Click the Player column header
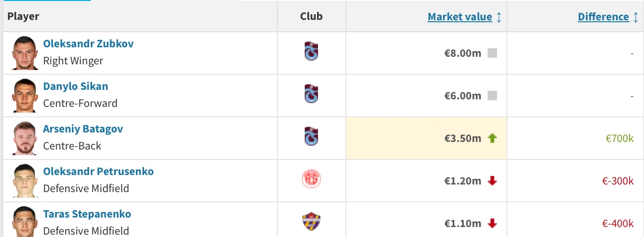 pos(23,17)
